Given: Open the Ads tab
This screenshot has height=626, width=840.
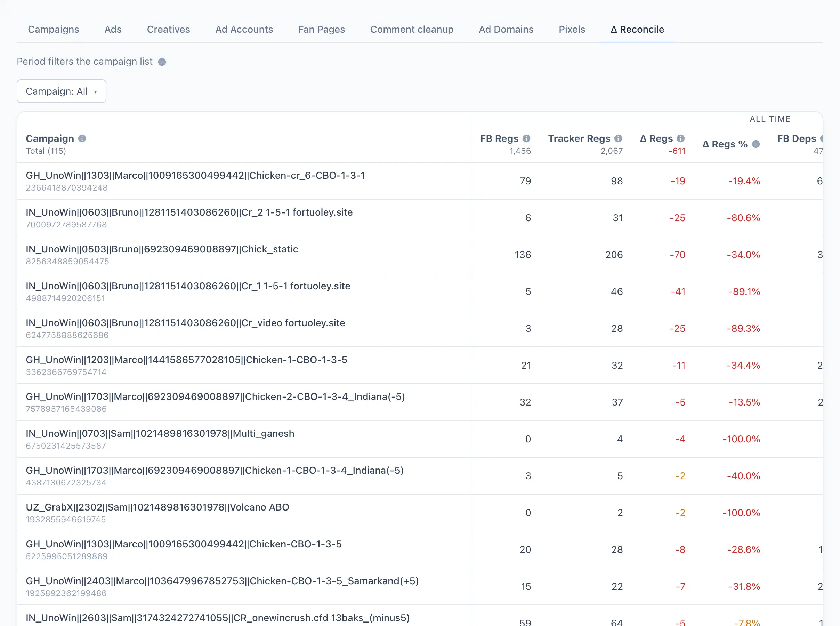Looking at the screenshot, I should (x=113, y=29).
